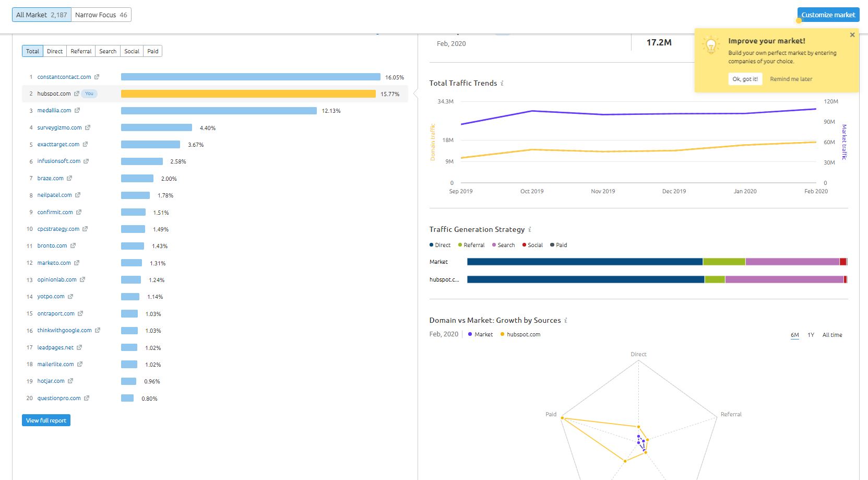
Task: Click hubspot traffic strategy stacked bar
Action: (657, 279)
